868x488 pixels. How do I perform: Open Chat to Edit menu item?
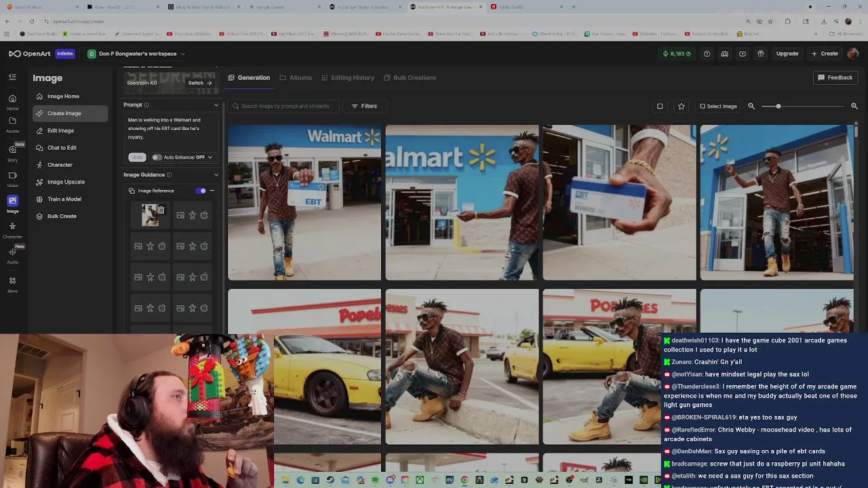(x=70, y=148)
